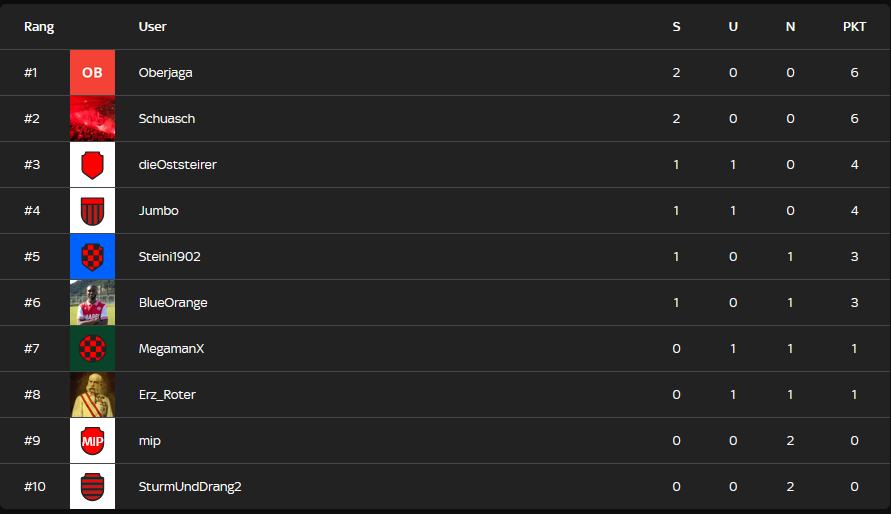Open the SturmUndDrang2 user profile name
Screen dimensions: 891x514
coord(190,487)
